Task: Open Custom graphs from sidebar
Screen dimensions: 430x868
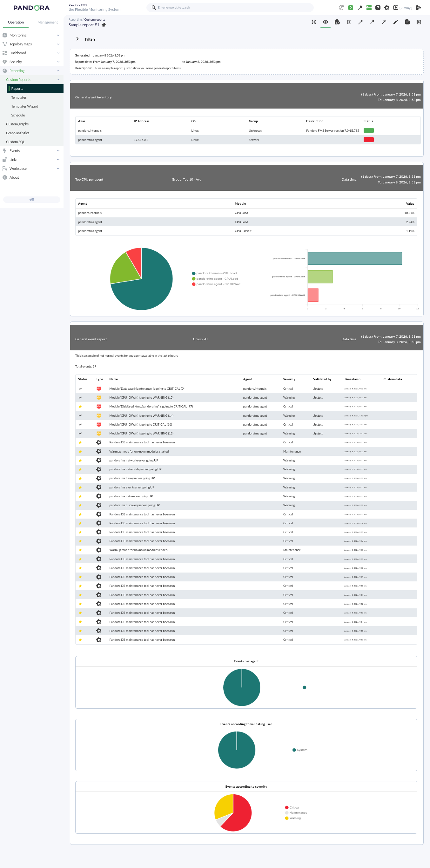Action: tap(17, 124)
